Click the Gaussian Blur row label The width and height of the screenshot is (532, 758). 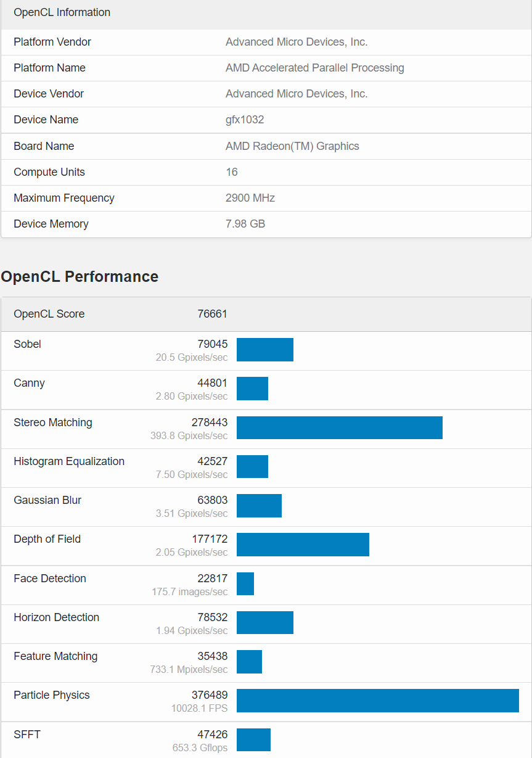[x=47, y=500]
